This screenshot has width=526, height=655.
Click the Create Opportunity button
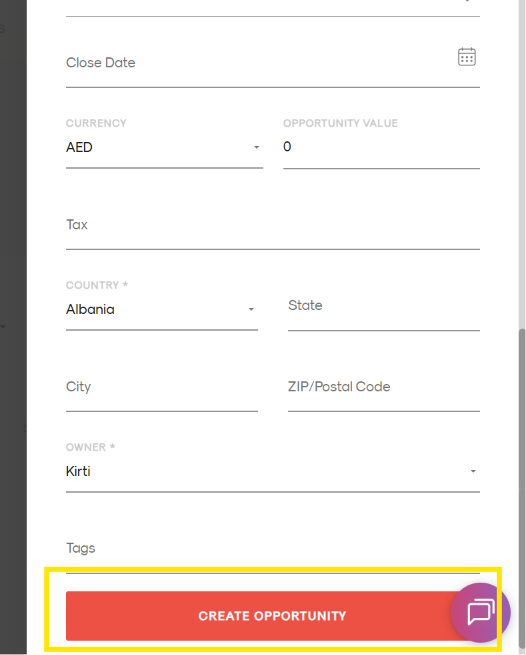pyautogui.click(x=259, y=616)
